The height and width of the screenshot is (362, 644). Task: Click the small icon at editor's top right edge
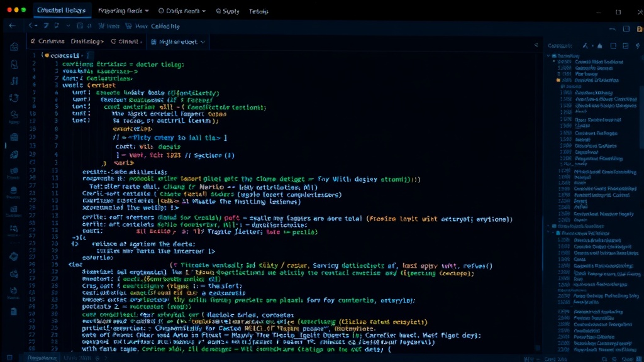coord(536,45)
